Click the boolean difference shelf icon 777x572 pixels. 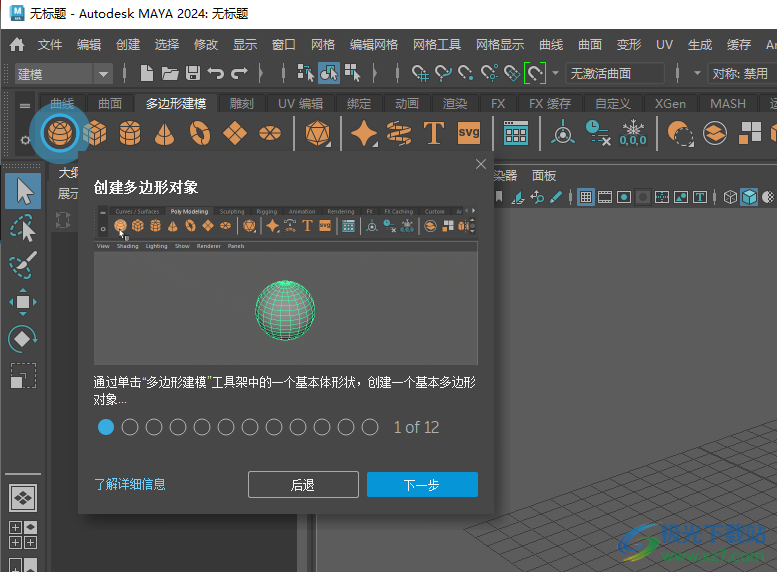pyautogui.click(x=680, y=133)
